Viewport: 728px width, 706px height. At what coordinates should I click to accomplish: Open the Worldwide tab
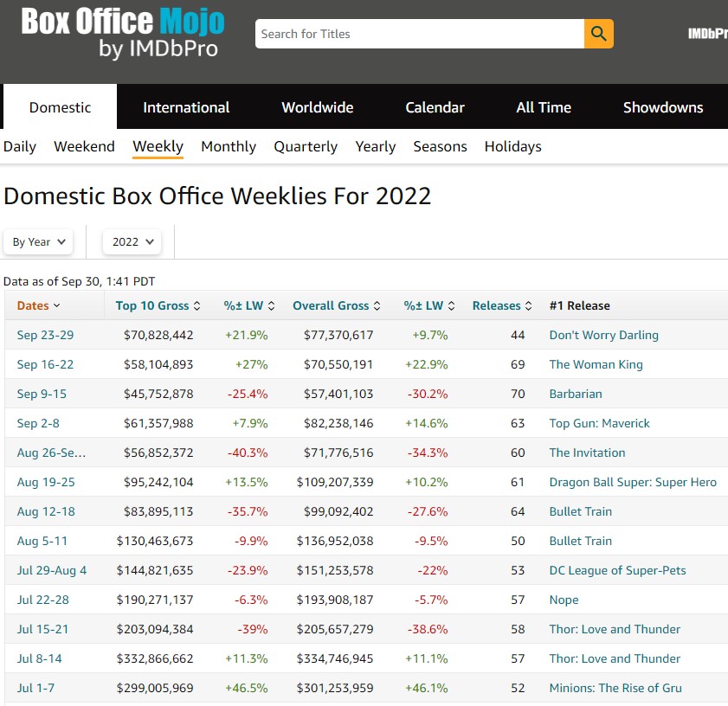(x=317, y=107)
